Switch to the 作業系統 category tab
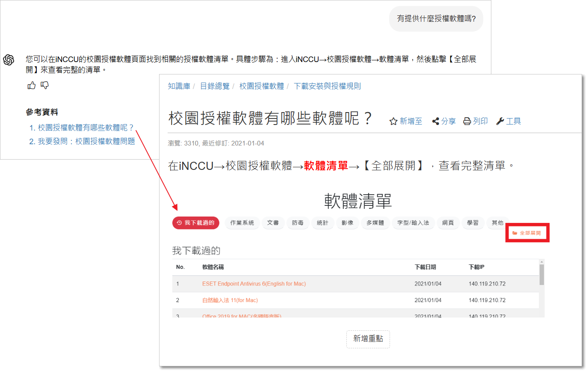Viewport: 588px width, 374px height. point(242,223)
